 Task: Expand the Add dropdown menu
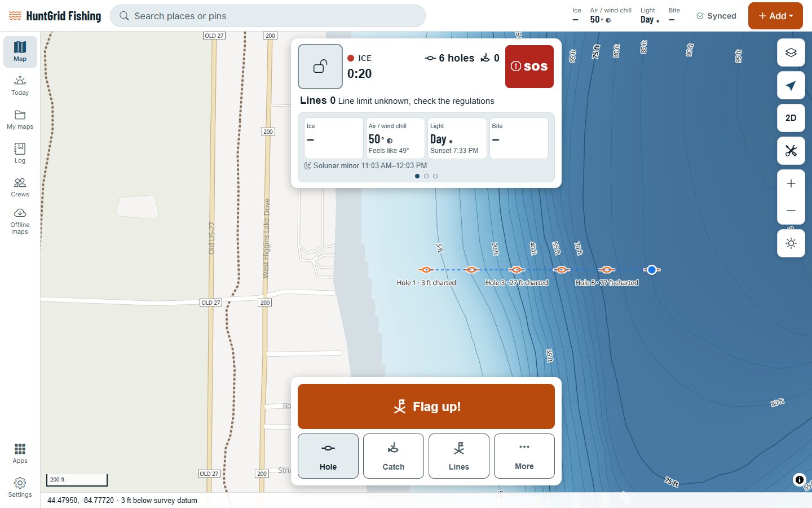point(775,16)
